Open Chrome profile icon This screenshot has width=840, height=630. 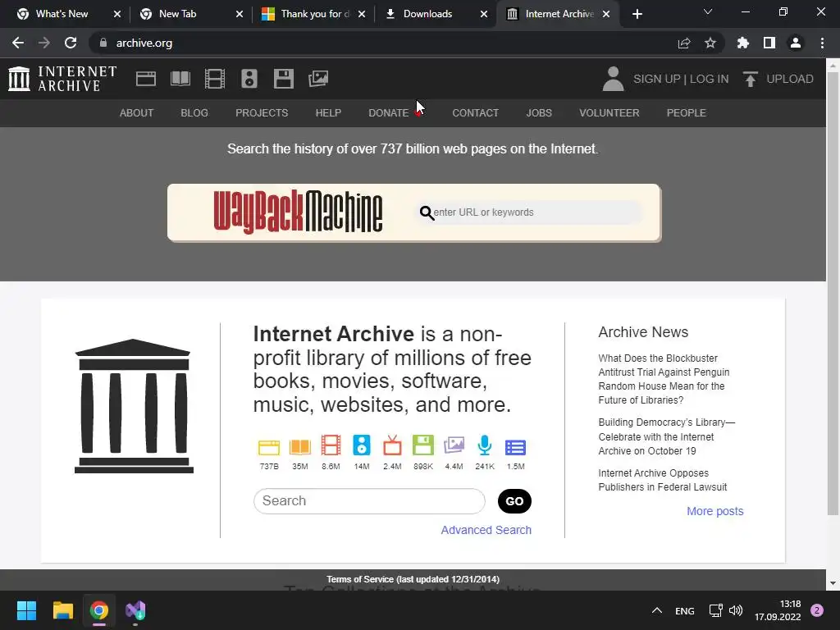[x=796, y=43]
